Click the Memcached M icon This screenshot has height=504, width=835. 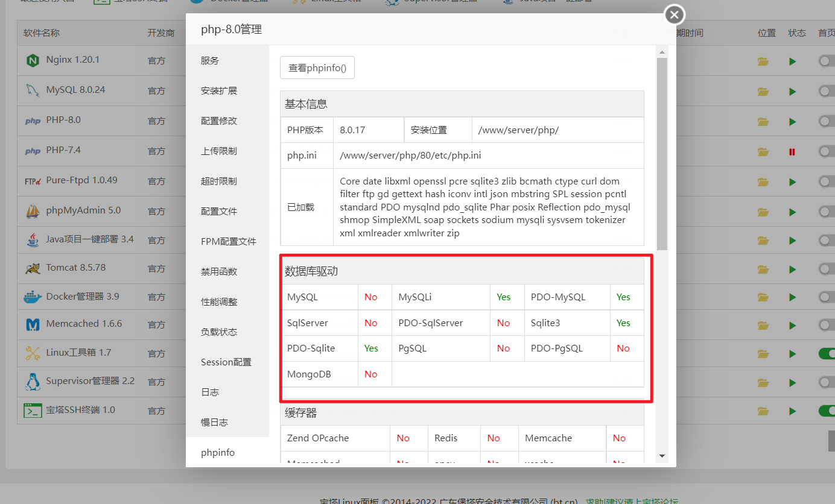pyautogui.click(x=33, y=324)
